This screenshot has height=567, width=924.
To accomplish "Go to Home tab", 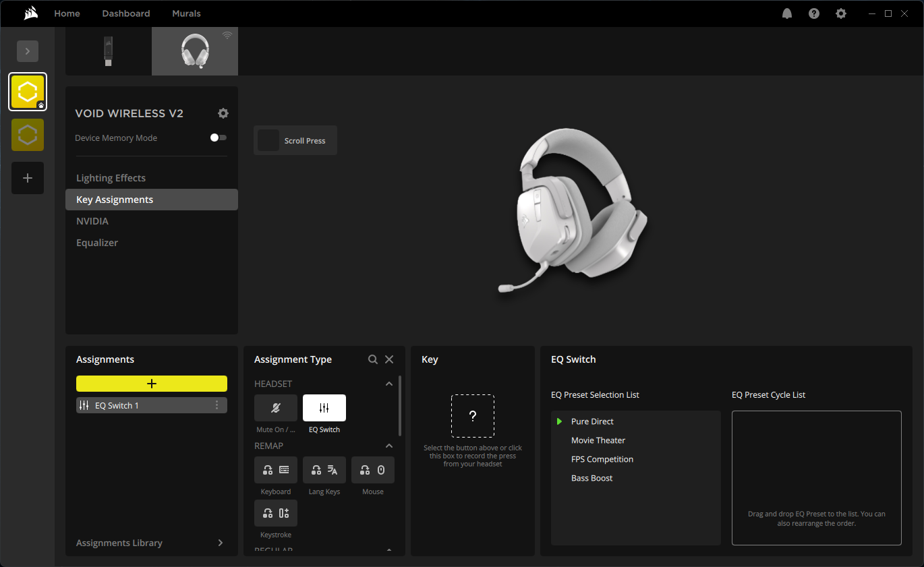I will pos(67,13).
